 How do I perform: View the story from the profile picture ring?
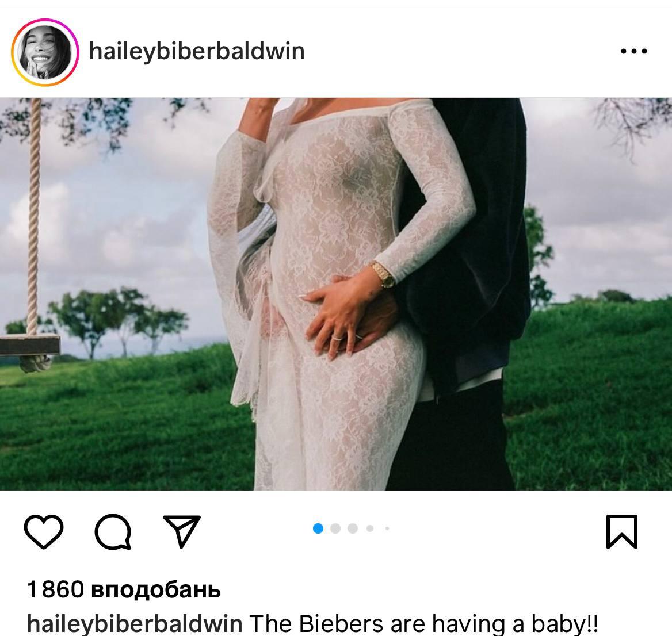tap(45, 52)
